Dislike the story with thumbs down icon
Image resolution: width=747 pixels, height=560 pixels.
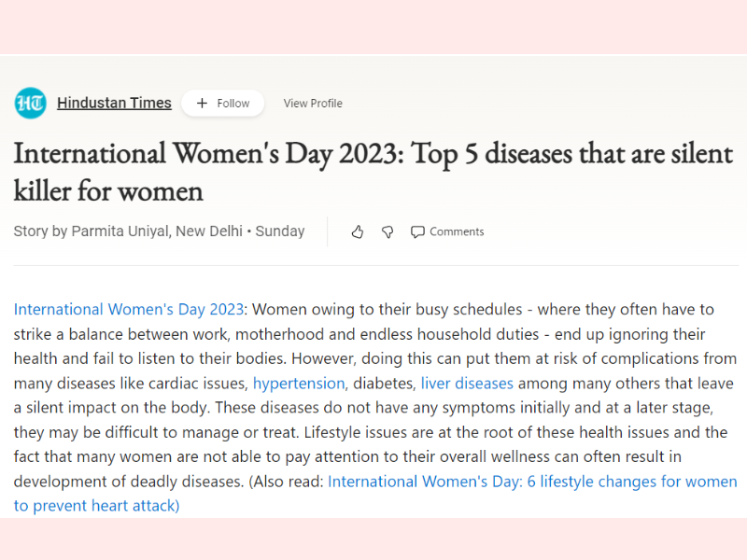click(388, 231)
